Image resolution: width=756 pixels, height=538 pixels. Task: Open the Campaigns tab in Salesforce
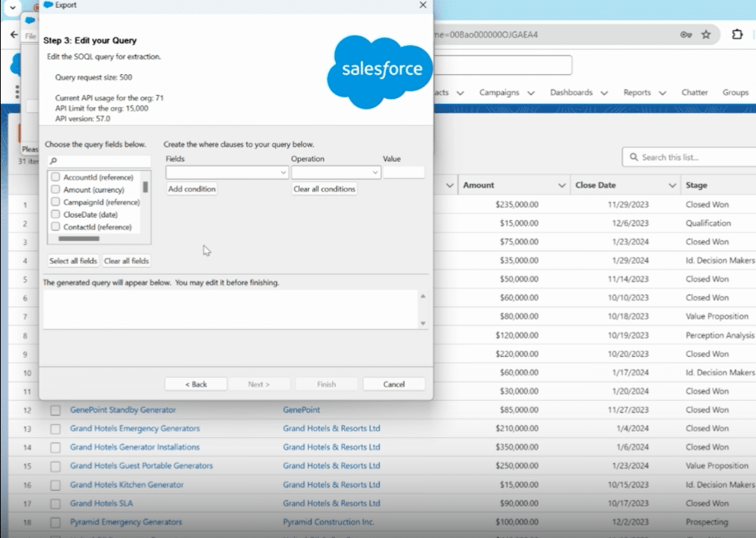(x=499, y=93)
